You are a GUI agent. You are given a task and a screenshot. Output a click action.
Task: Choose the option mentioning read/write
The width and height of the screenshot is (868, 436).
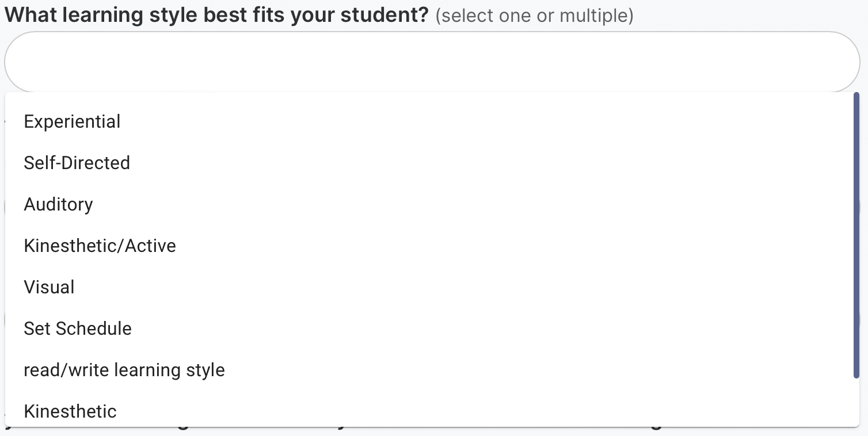[124, 370]
